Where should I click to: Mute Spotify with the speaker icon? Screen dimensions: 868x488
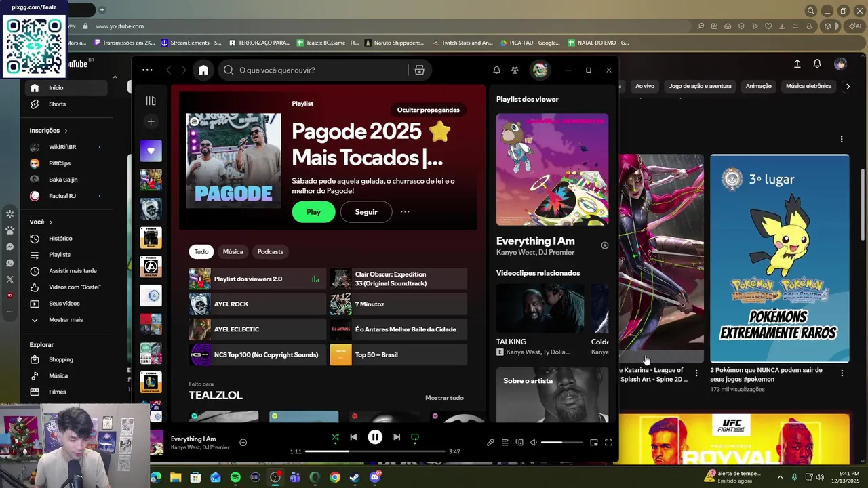point(534,443)
